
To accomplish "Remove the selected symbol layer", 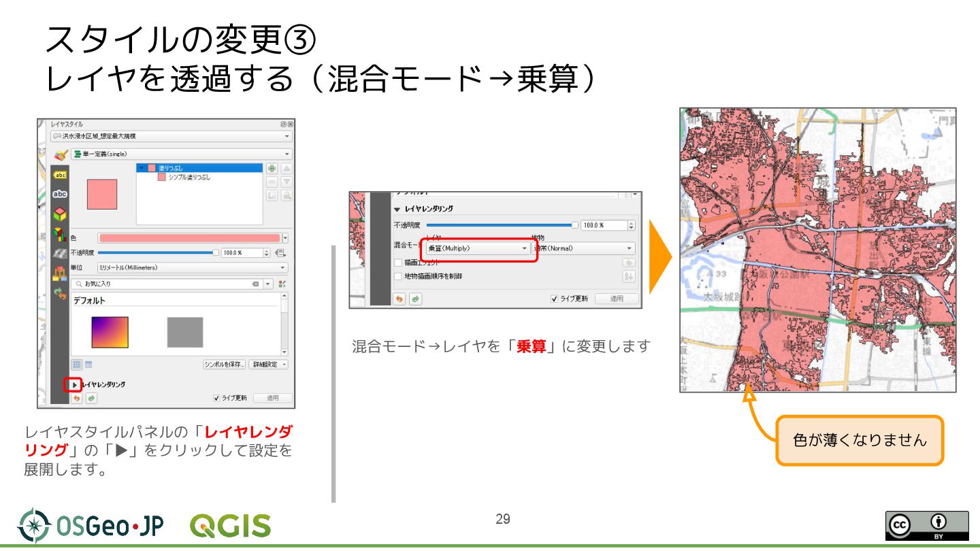I will tap(272, 182).
